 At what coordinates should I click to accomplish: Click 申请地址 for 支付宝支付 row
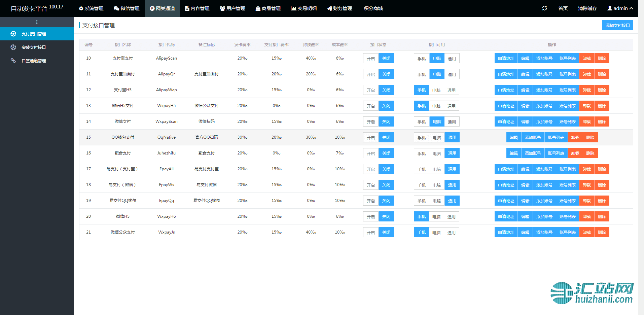(506, 59)
